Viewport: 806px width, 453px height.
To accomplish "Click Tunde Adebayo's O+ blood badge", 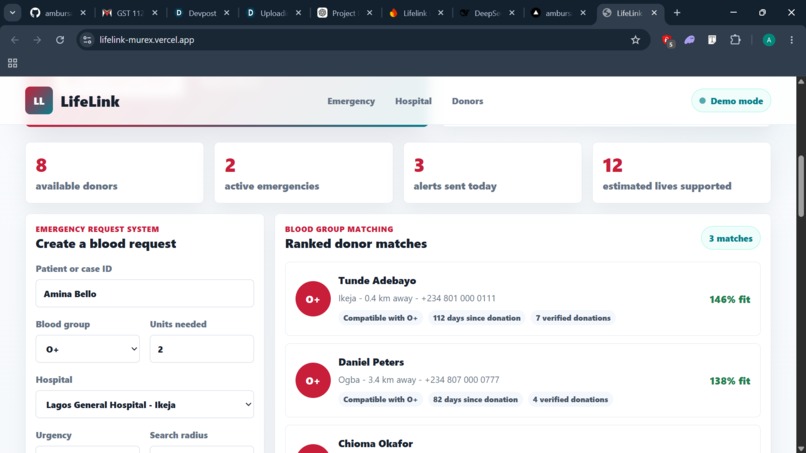I will 313,299.
